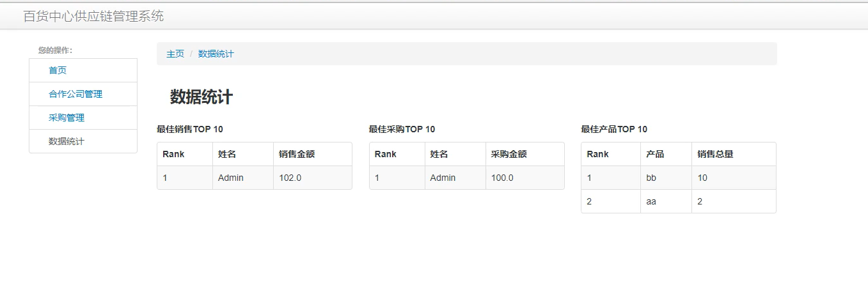Open 首页 in the sidebar

pyautogui.click(x=58, y=70)
